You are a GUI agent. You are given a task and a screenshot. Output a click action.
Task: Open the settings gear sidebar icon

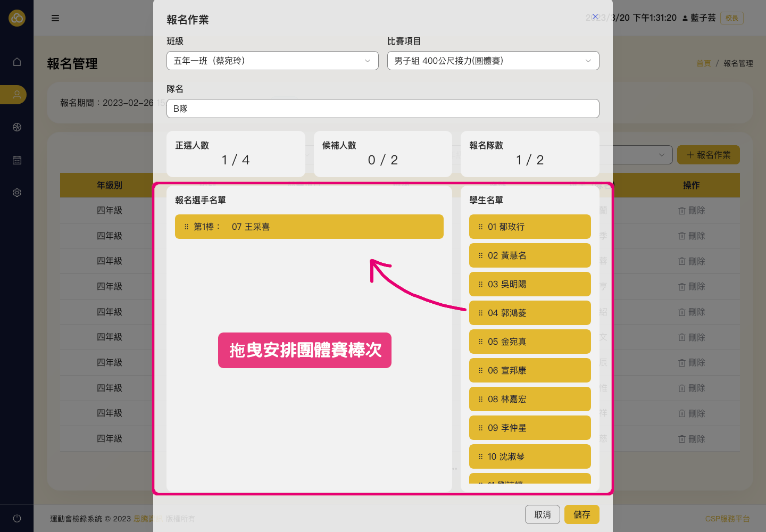(x=17, y=193)
